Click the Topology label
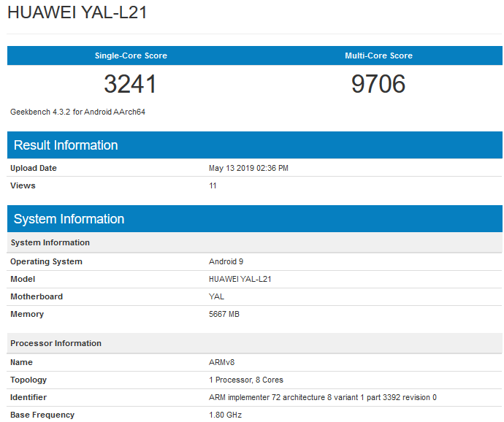 point(28,380)
